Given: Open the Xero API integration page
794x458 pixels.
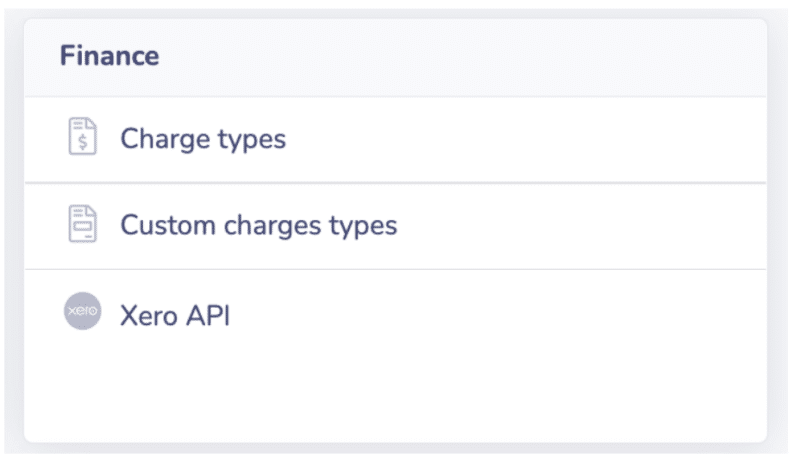Looking at the screenshot, I should (x=395, y=314).
